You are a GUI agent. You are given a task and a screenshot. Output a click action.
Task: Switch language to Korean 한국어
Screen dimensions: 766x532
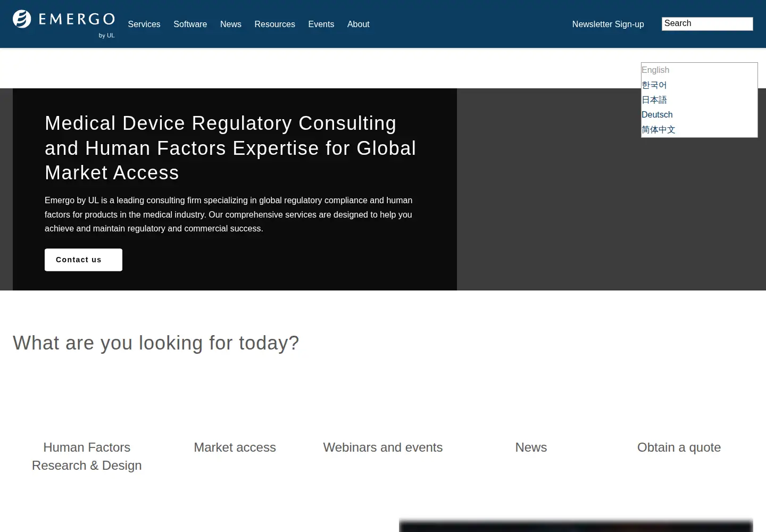tap(654, 85)
